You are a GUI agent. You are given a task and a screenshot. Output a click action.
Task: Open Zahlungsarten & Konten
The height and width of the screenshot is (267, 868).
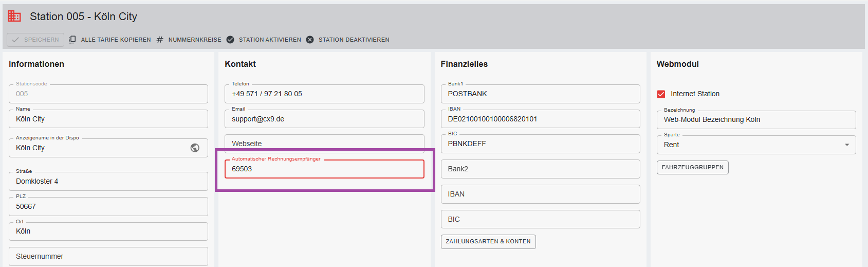coord(488,242)
